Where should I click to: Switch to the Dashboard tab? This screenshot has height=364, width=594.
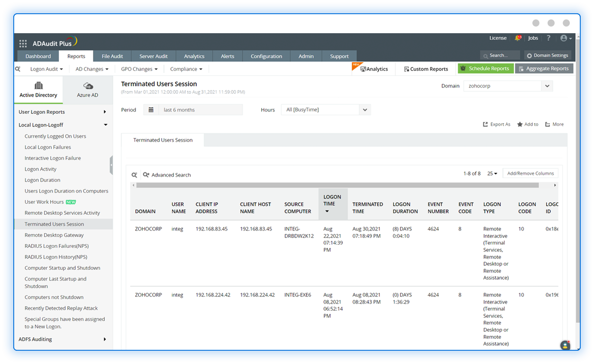[38, 56]
